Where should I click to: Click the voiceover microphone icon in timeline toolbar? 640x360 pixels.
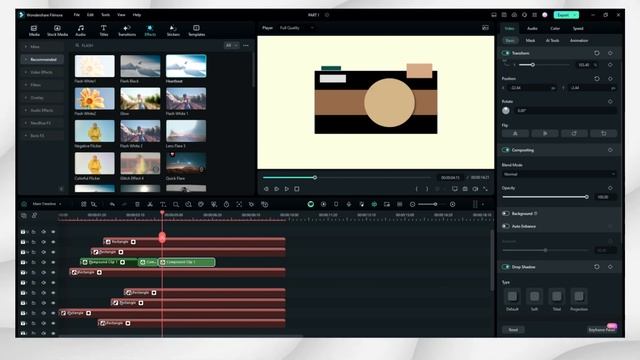pos(349,204)
